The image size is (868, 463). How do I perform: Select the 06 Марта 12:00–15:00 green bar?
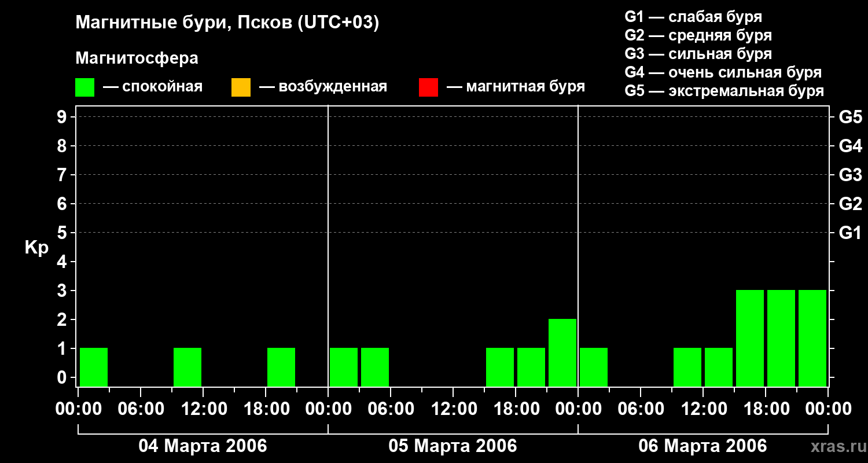(x=719, y=367)
